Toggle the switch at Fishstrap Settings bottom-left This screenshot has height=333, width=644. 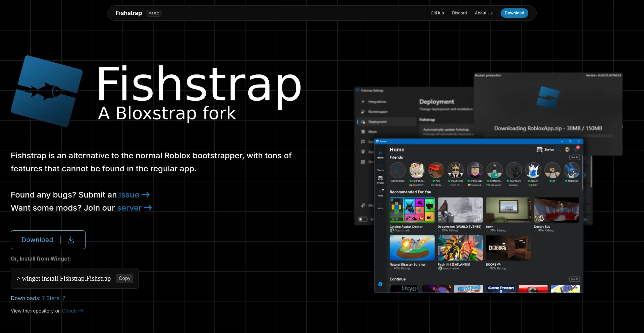[363, 219]
